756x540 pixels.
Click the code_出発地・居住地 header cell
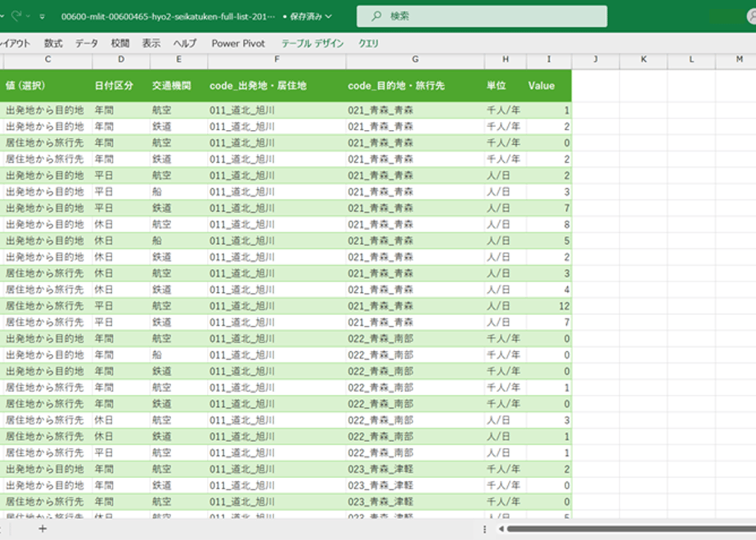(x=277, y=86)
